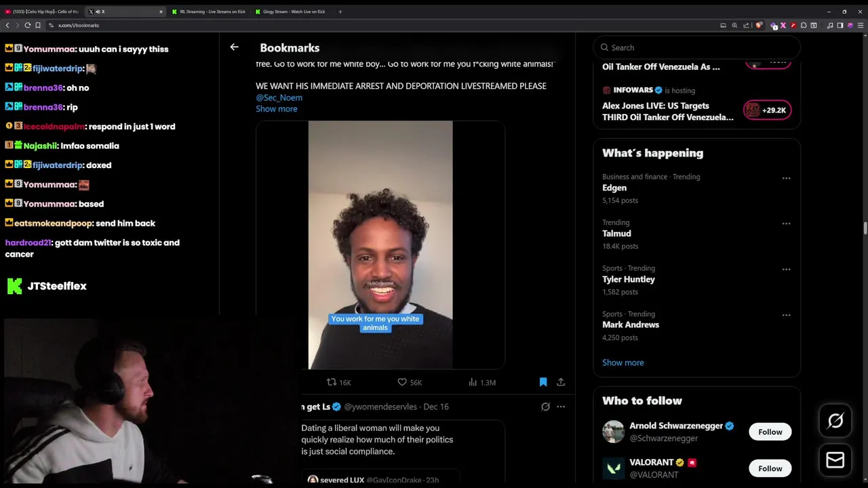Switch to Gingy Stream Kick tab
This screenshot has height=488, width=868.
(292, 12)
